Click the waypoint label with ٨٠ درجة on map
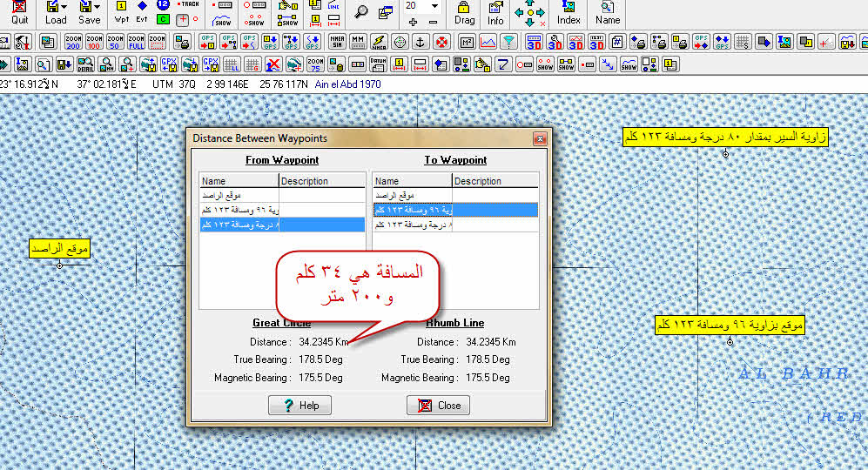The width and height of the screenshot is (868, 470). tap(725, 137)
